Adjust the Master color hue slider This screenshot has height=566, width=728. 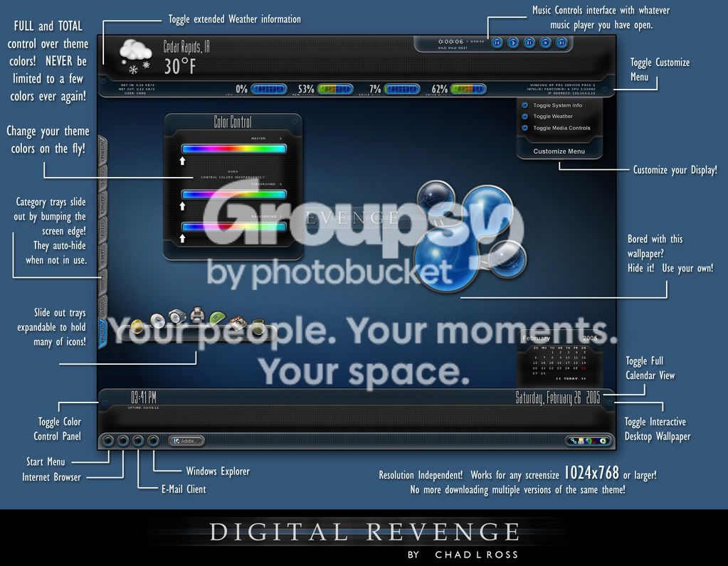click(x=233, y=149)
